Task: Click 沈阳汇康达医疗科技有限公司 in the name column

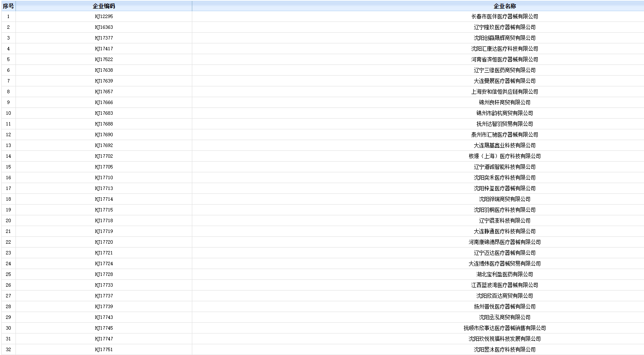Action: (x=505, y=49)
